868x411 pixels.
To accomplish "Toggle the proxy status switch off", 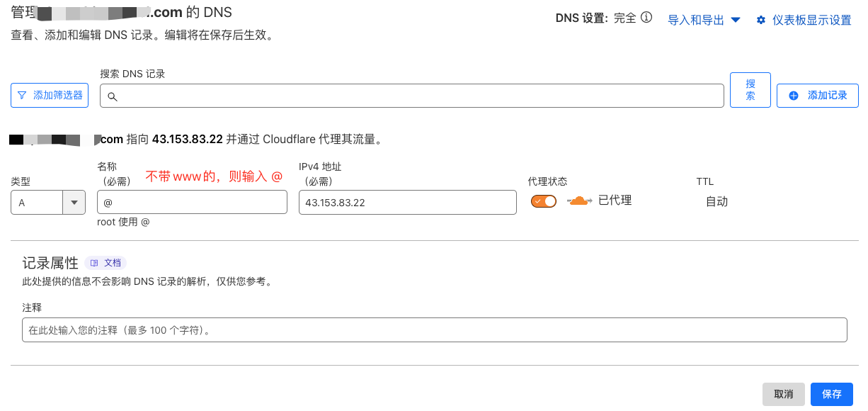I will tap(544, 201).
